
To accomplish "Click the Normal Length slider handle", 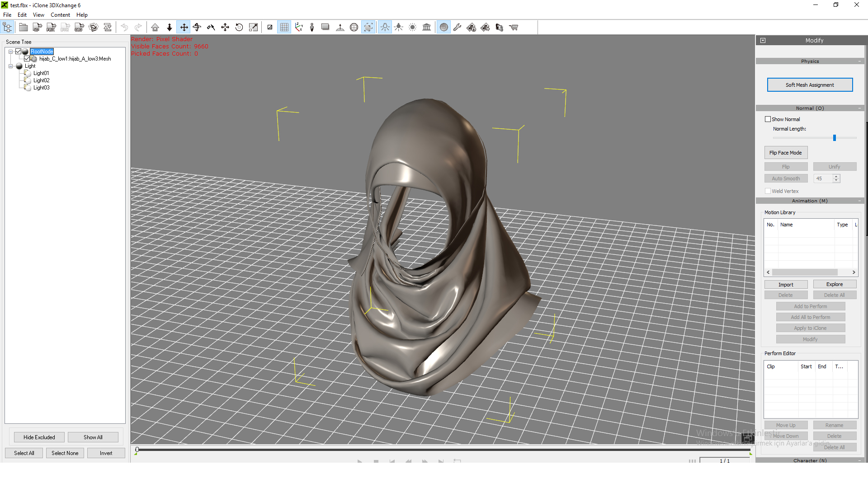I will 835,138.
